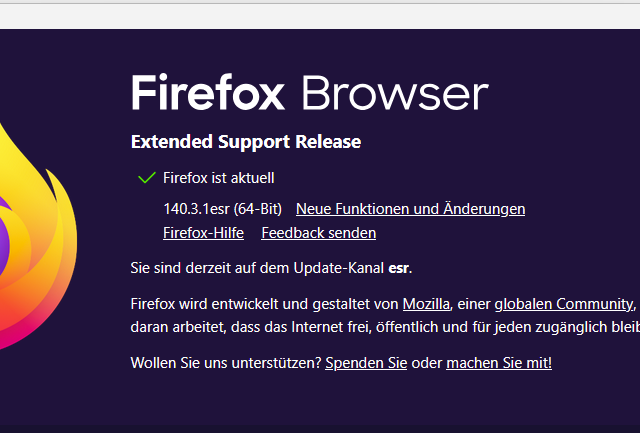Click the "Extended Support Release" heading
This screenshot has width=640, height=433.
[x=246, y=142]
